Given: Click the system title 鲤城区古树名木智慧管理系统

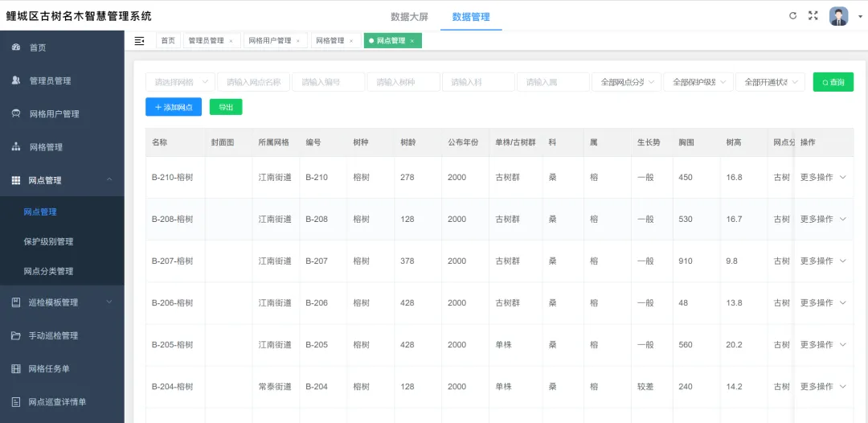Looking at the screenshot, I should [x=79, y=16].
